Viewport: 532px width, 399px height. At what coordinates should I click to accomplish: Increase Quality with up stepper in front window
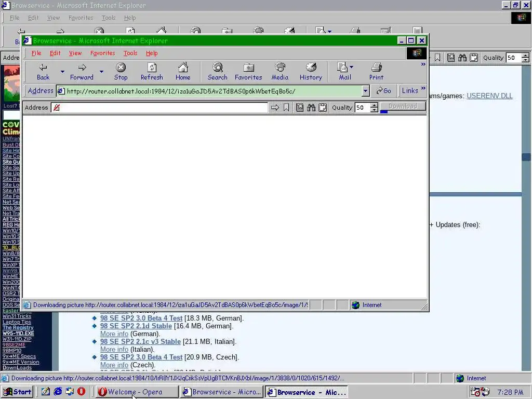(374, 105)
